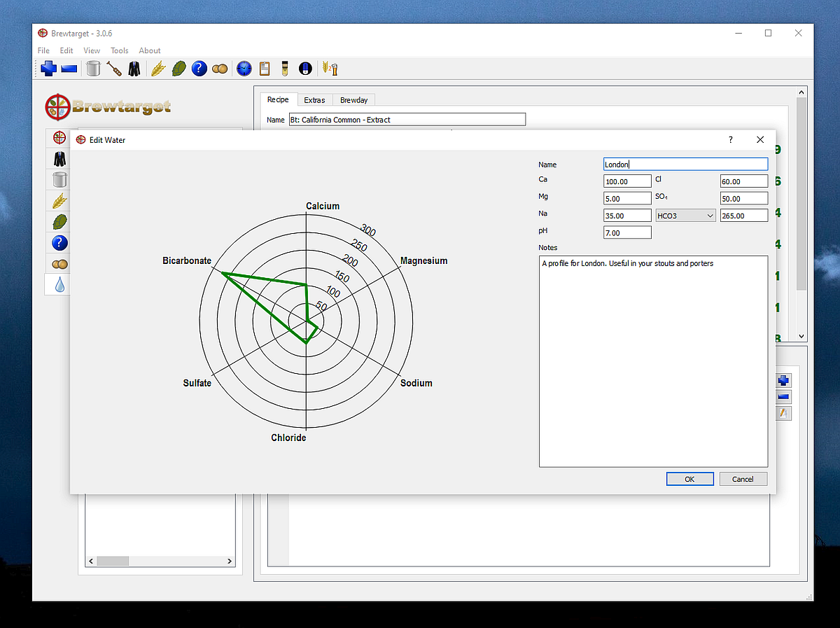
Task: Click the blue plus new recipe toolbar icon
Action: [x=48, y=69]
